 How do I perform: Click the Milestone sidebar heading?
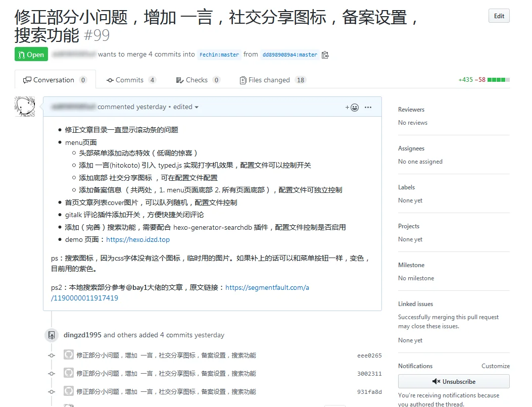(x=411, y=265)
